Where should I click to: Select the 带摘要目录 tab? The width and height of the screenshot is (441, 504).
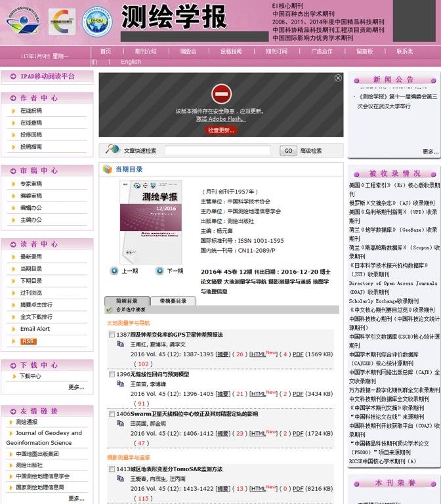point(173,301)
